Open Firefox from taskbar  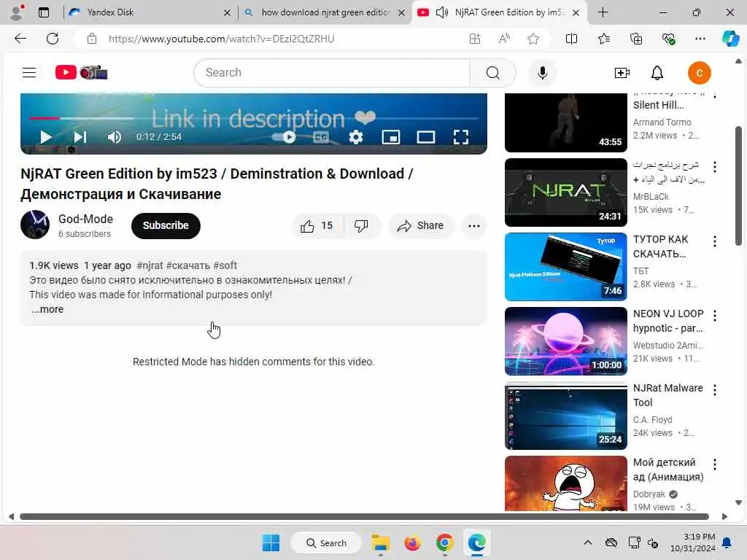click(x=413, y=542)
